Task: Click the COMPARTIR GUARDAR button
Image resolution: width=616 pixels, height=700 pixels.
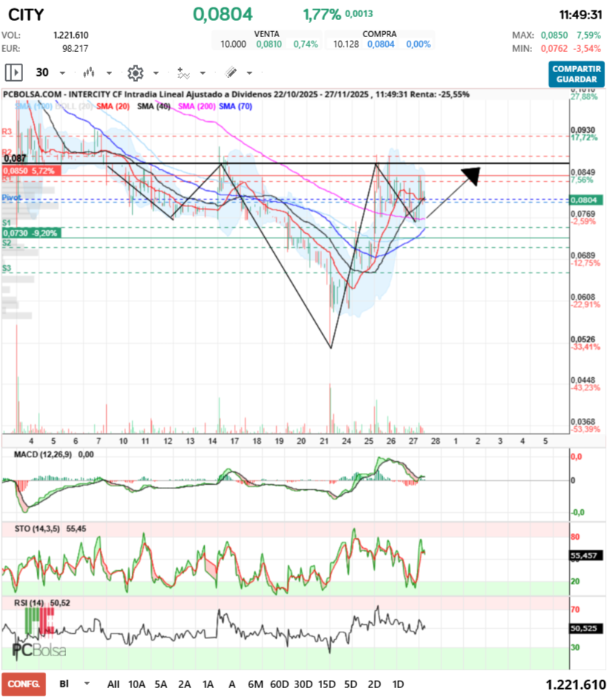Action: [576, 74]
